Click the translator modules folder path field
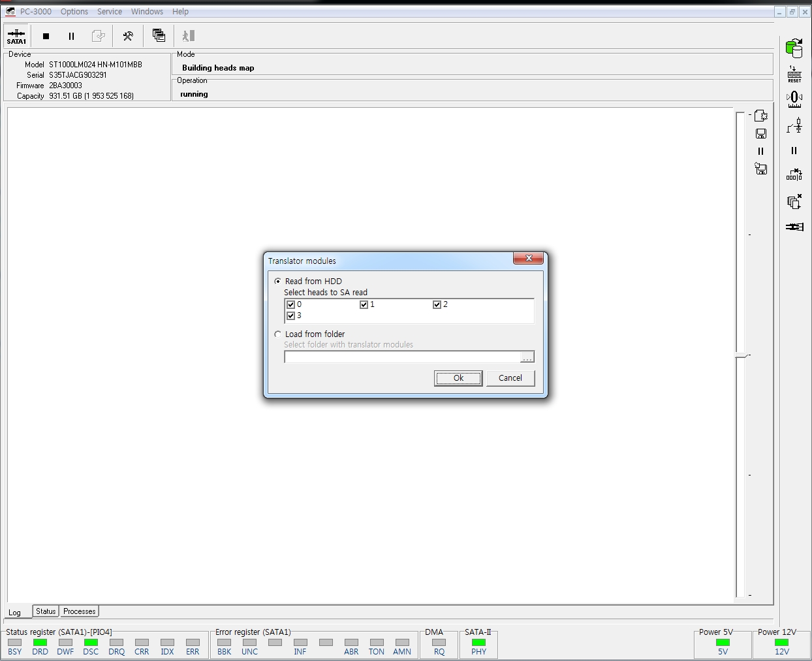 [x=402, y=357]
